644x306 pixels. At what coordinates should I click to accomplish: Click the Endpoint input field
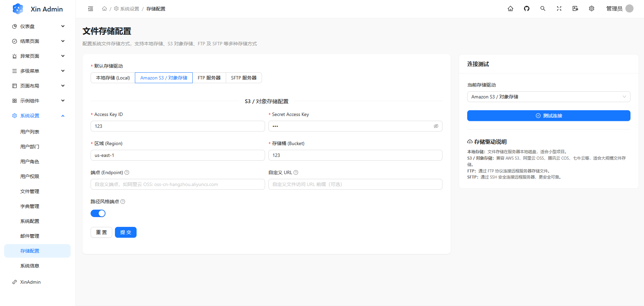click(x=177, y=184)
